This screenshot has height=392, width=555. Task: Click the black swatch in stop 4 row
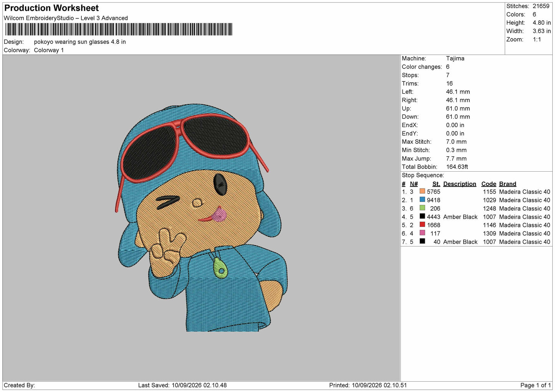[x=422, y=217]
